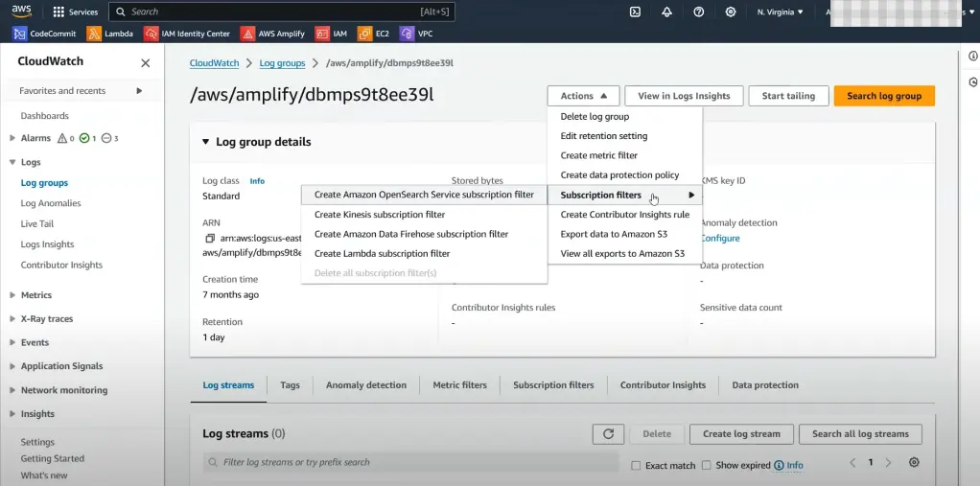Click the Search log group button
Image resolution: width=980 pixels, height=486 pixels.
click(883, 96)
